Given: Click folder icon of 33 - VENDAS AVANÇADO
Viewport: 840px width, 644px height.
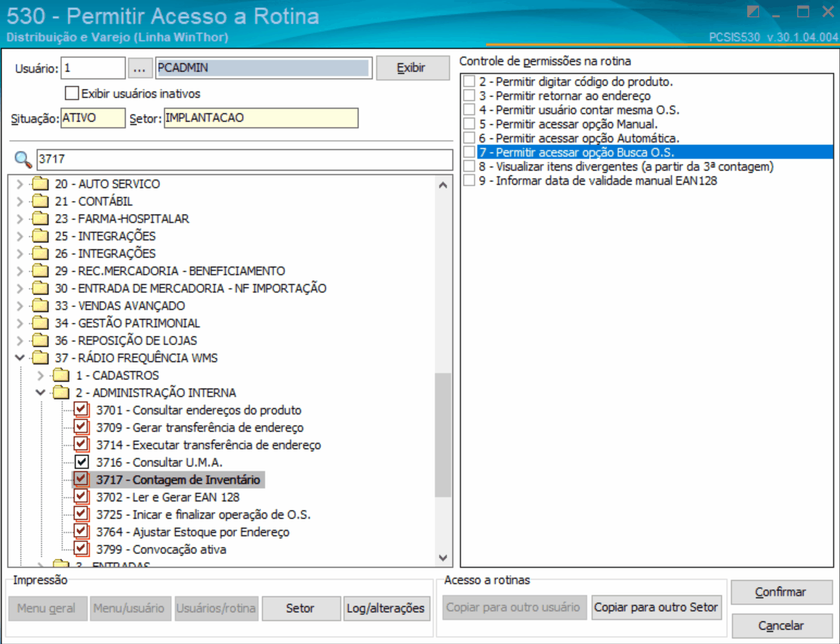Looking at the screenshot, I should pyautogui.click(x=40, y=306).
